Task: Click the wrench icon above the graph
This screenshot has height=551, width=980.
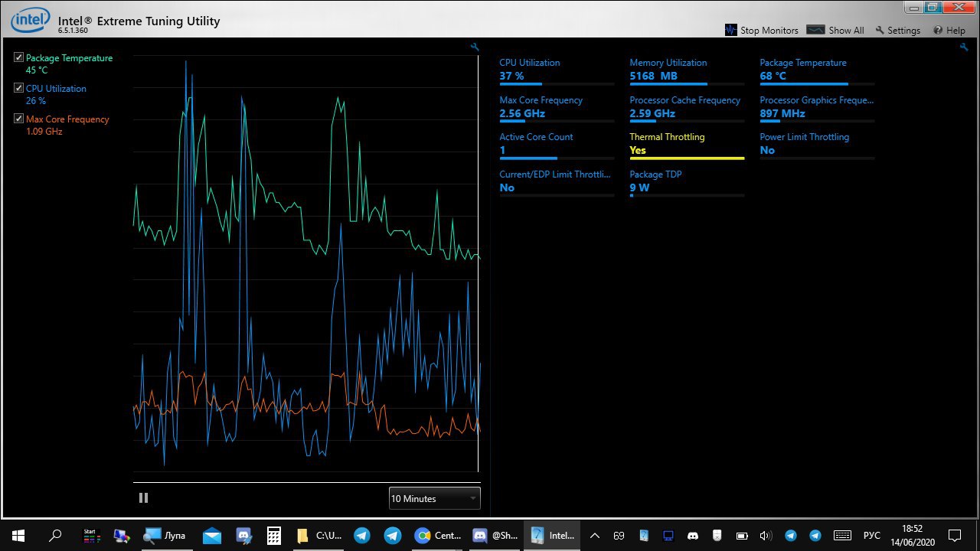Action: [475, 47]
